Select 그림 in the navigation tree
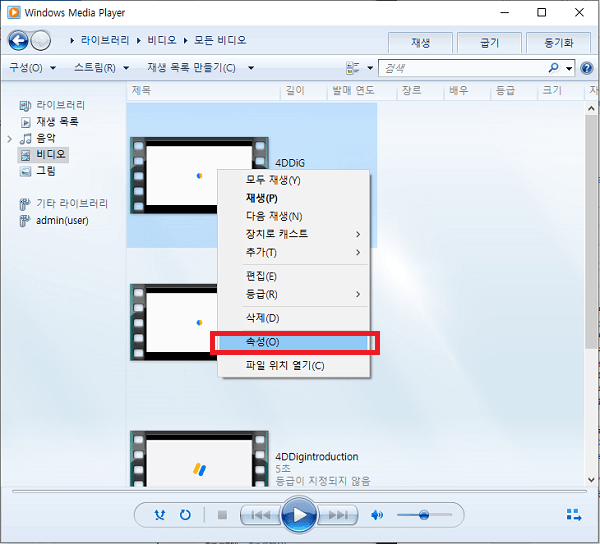 [x=46, y=171]
